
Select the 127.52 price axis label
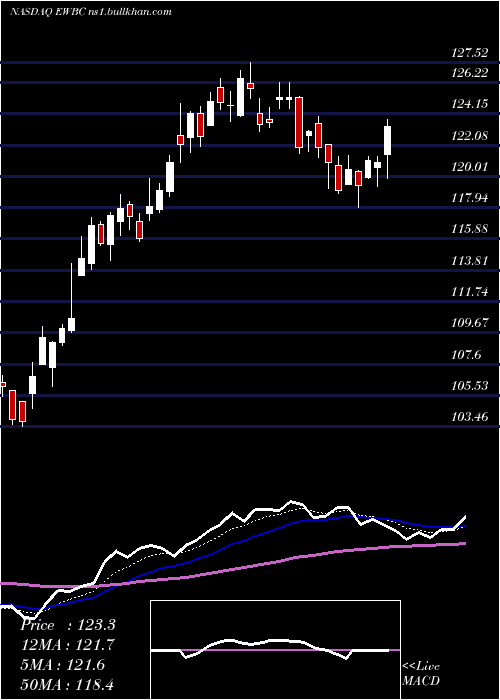coord(469,53)
